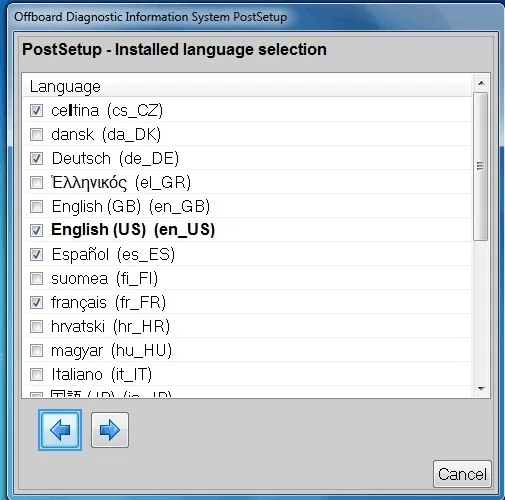Click the vertical scrollbar thumb
Image resolution: width=505 pixels, height=500 pixels.
pos(480,166)
